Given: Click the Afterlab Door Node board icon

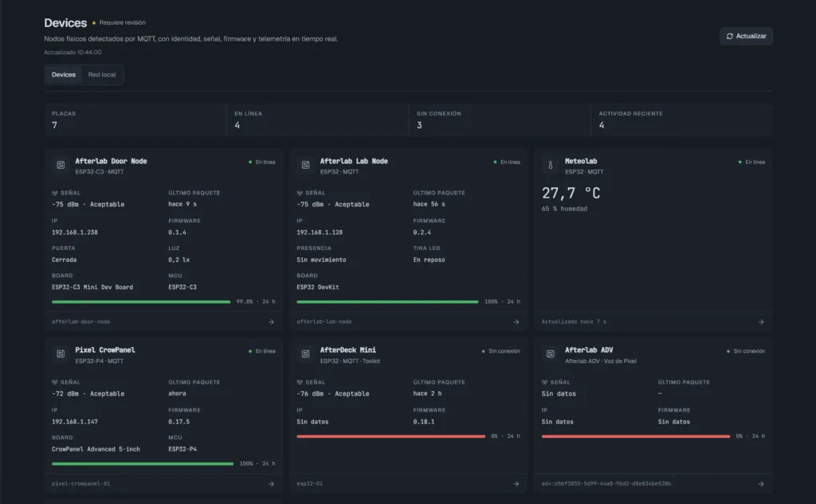Looking at the screenshot, I should (61, 165).
